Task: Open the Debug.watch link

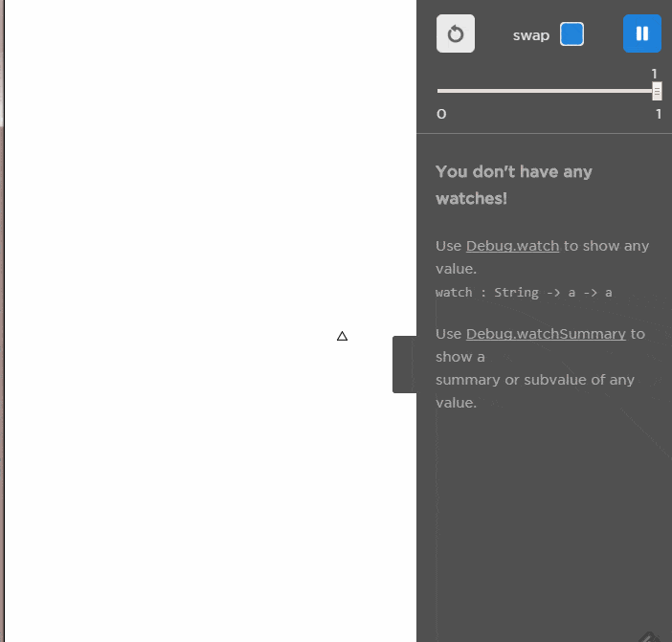Action: 512,246
